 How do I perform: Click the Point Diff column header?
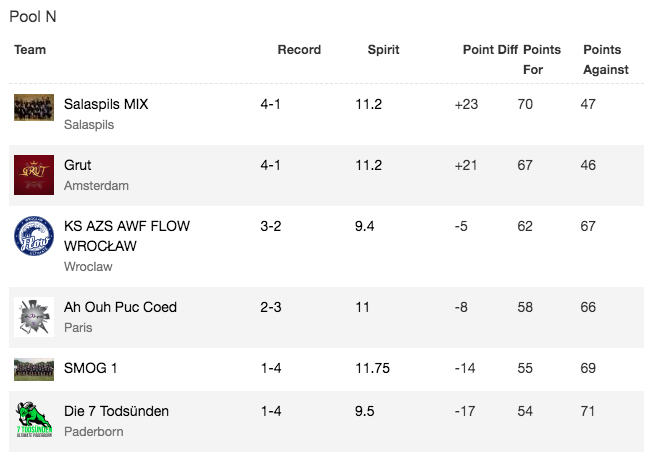tap(490, 50)
